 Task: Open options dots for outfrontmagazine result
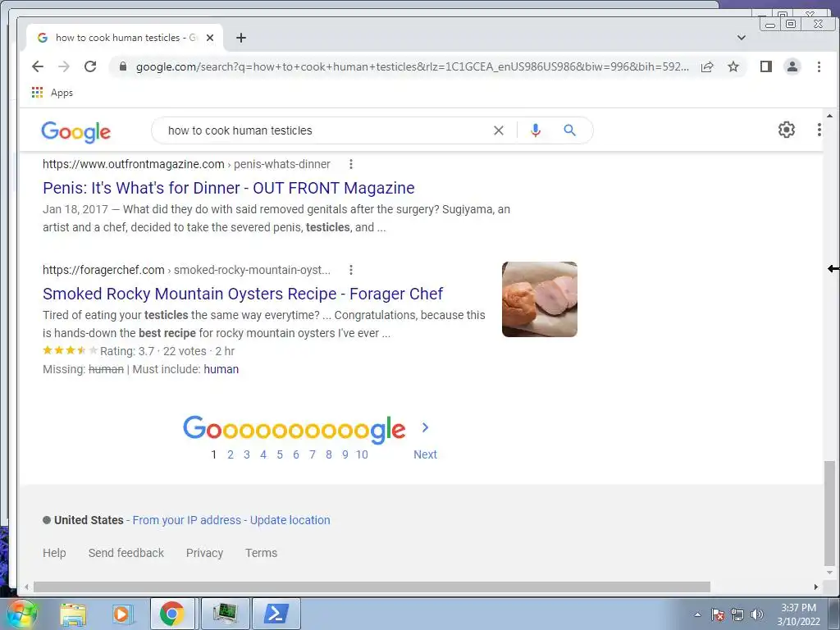click(351, 164)
